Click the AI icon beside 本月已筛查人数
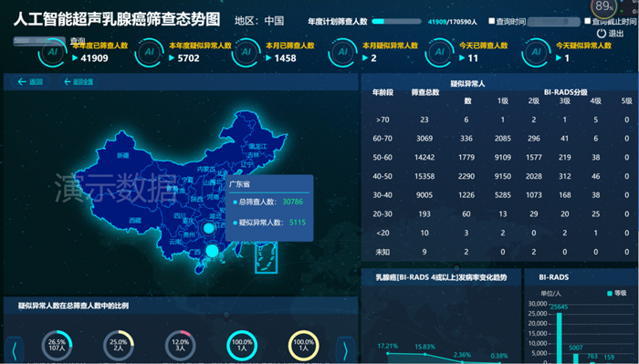The height and width of the screenshot is (364, 639). [x=246, y=52]
